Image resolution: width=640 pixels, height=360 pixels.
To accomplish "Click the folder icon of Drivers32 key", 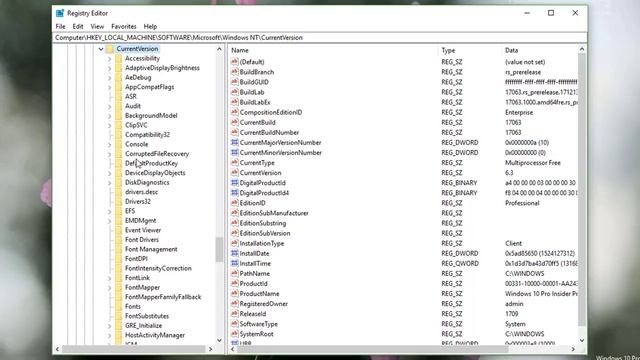I will coord(118,201).
